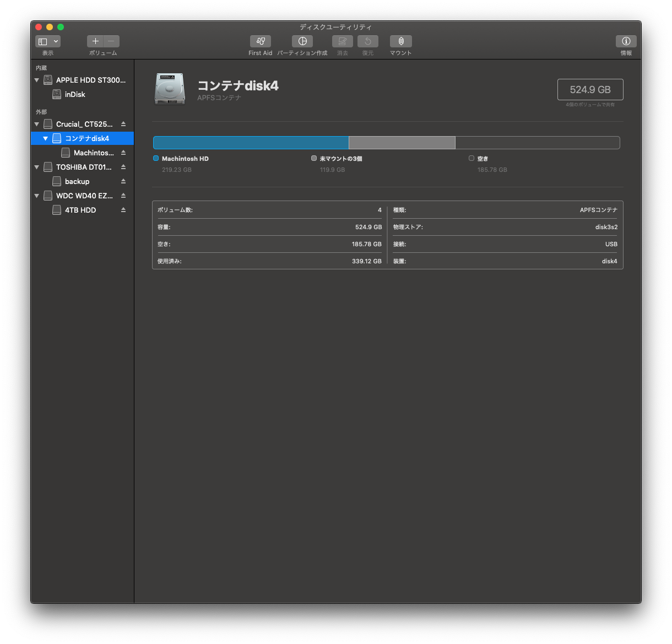Click the 容量 value 524.9 GB in table

pos(368,227)
